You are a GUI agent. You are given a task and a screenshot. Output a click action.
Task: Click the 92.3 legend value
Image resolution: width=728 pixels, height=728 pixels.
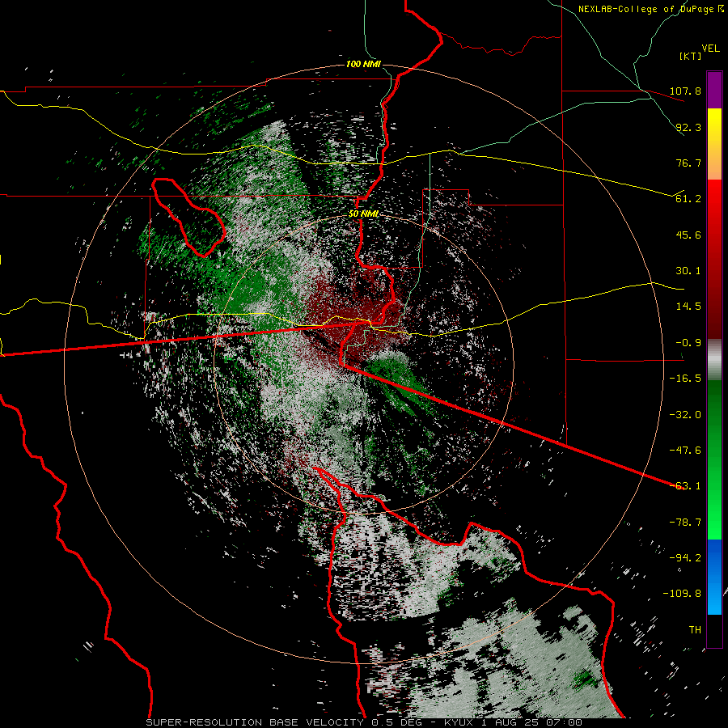[x=688, y=127]
